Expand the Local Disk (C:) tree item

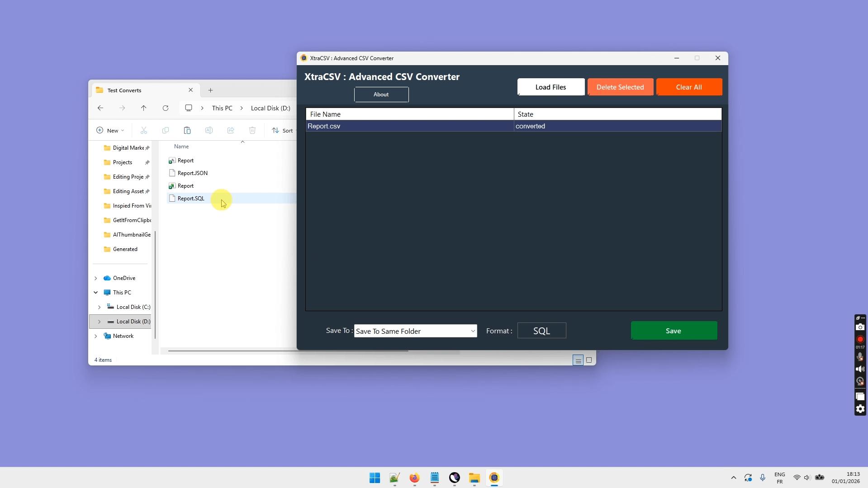100,307
